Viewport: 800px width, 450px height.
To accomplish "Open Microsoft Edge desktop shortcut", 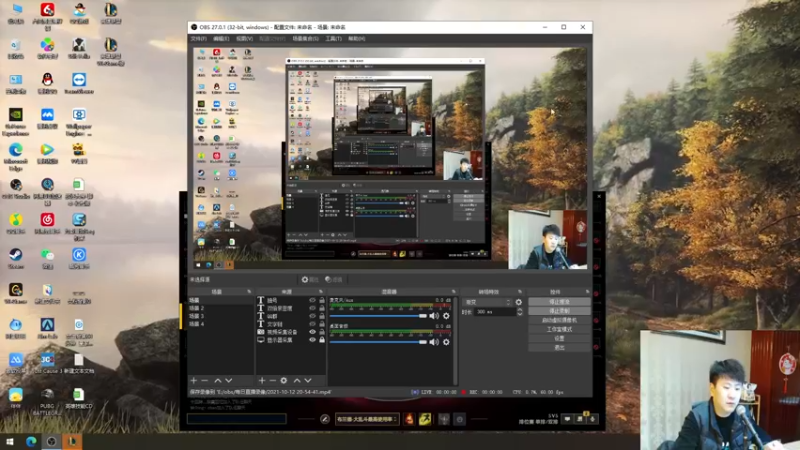I will 15,156.
